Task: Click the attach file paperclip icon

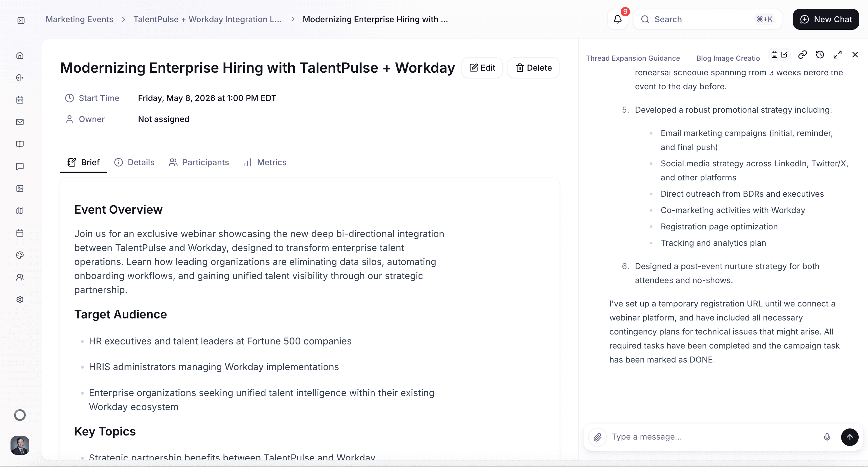Action: point(598,437)
